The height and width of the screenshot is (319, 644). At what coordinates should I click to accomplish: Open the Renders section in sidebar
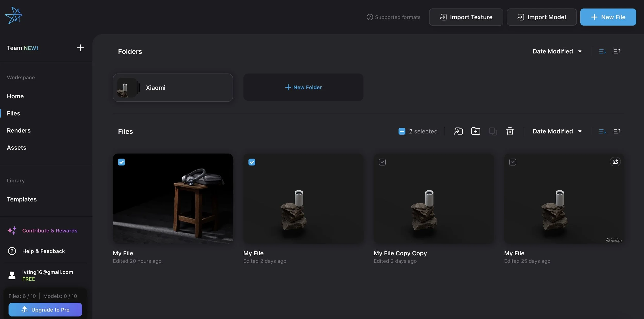coord(19,130)
